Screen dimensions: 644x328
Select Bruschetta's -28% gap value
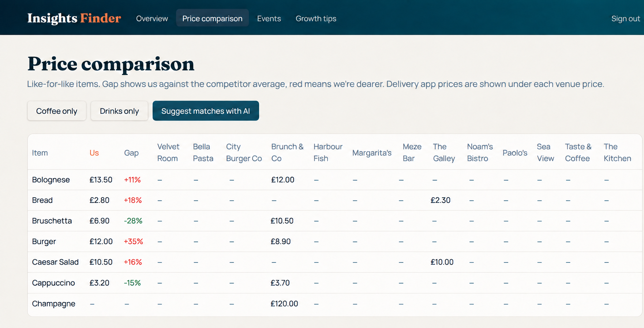(133, 221)
